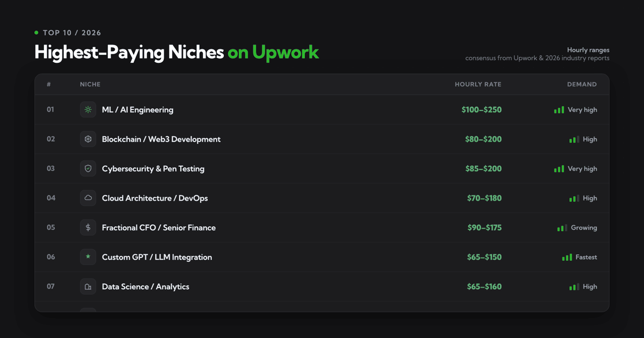Click the TOP 10 / 2026 label

[72, 33]
